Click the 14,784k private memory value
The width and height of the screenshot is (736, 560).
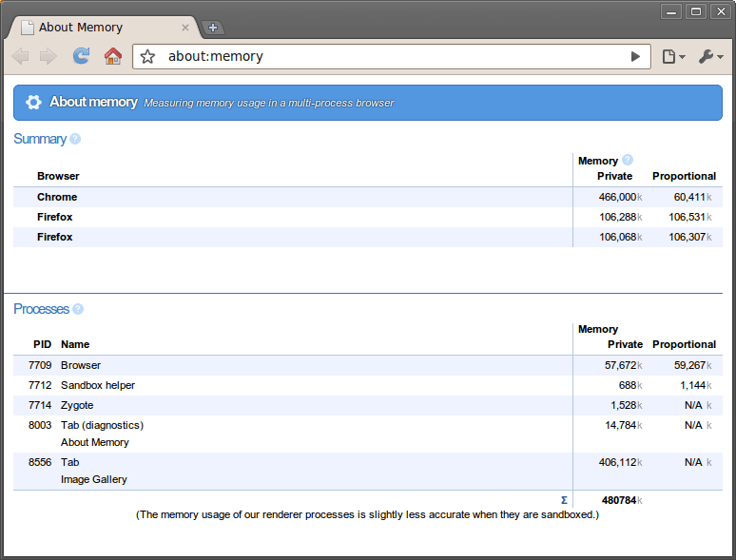pyautogui.click(x=624, y=425)
